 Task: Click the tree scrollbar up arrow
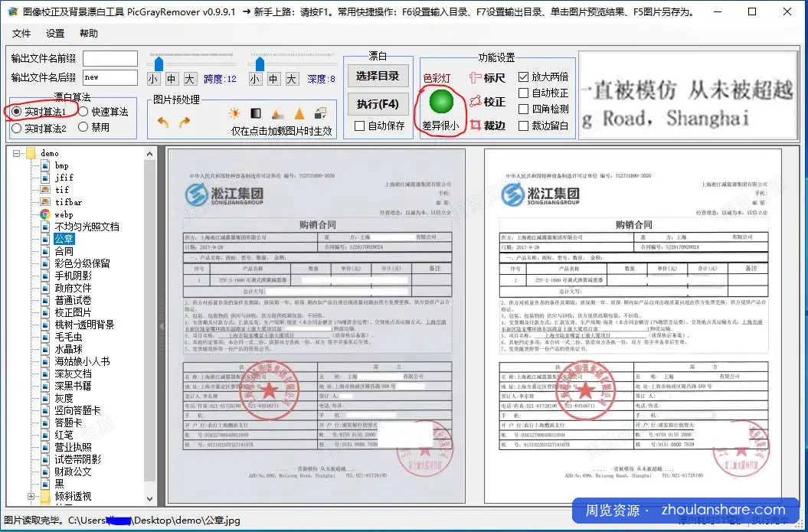(150, 153)
